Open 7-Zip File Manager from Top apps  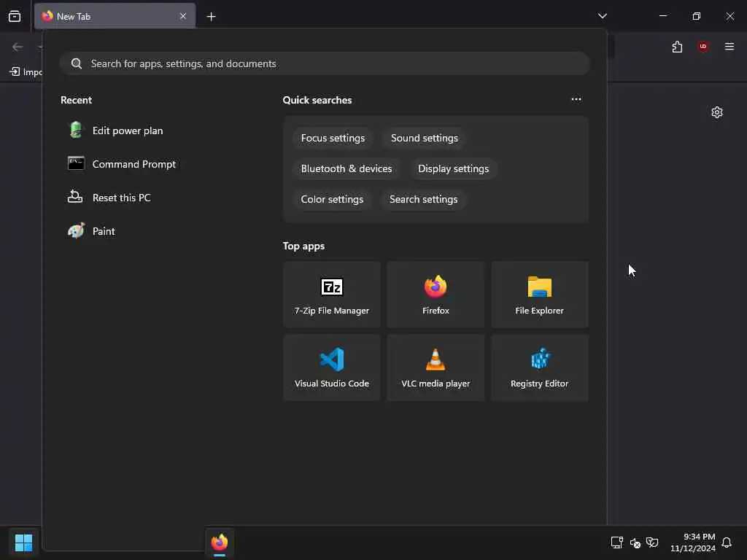[332, 295]
